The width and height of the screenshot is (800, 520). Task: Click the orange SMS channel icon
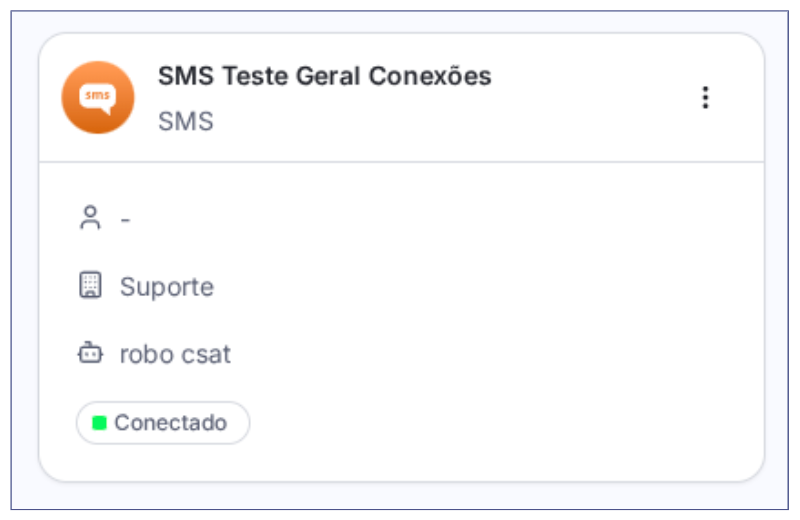pyautogui.click(x=98, y=97)
